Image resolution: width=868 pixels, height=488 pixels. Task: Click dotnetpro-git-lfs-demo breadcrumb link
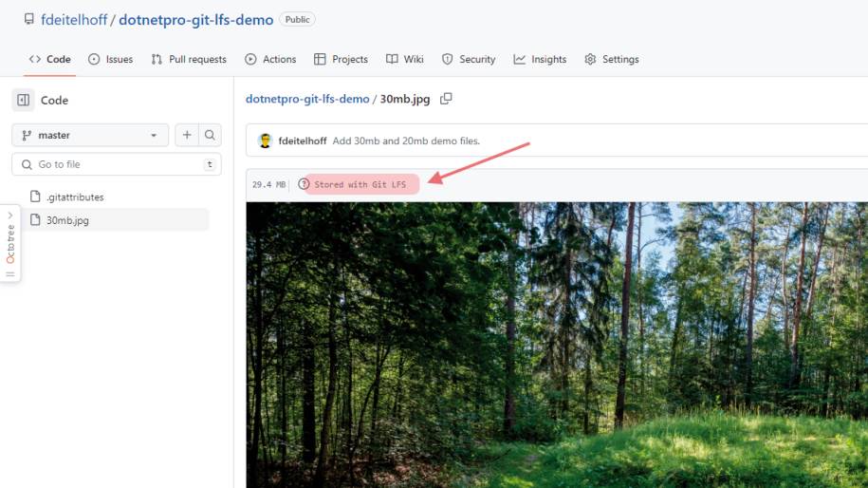point(307,99)
